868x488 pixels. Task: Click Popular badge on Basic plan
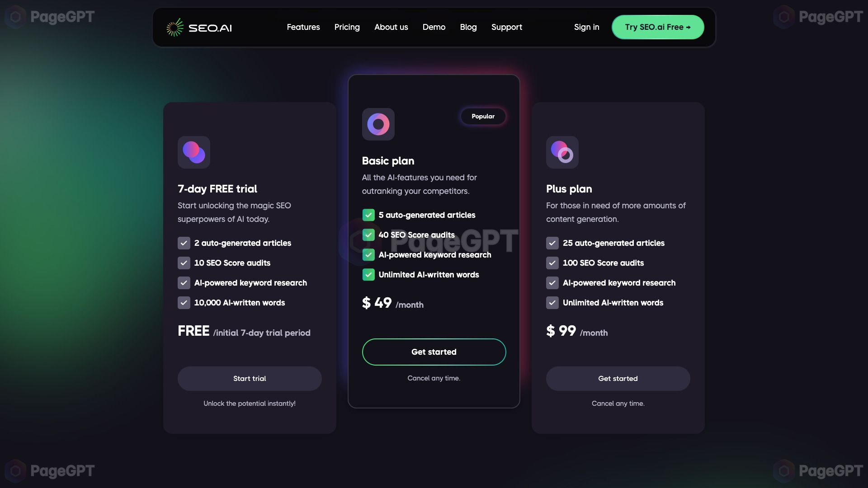pos(483,116)
